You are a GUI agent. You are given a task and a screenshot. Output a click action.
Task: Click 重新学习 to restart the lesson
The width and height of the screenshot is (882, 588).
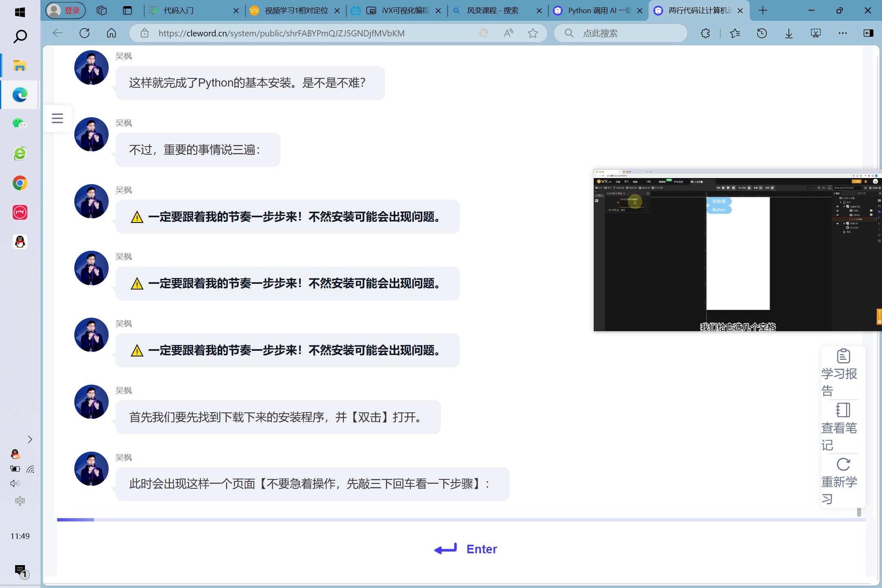tap(843, 481)
